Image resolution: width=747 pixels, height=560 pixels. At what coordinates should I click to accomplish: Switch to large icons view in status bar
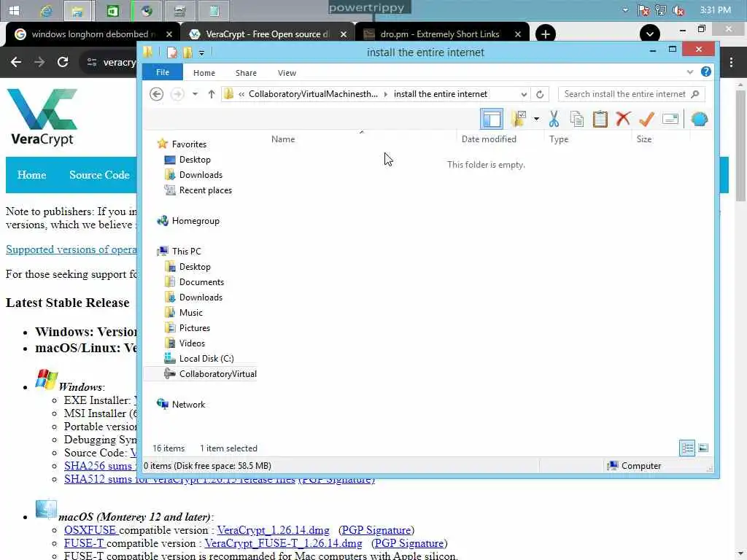(x=703, y=448)
